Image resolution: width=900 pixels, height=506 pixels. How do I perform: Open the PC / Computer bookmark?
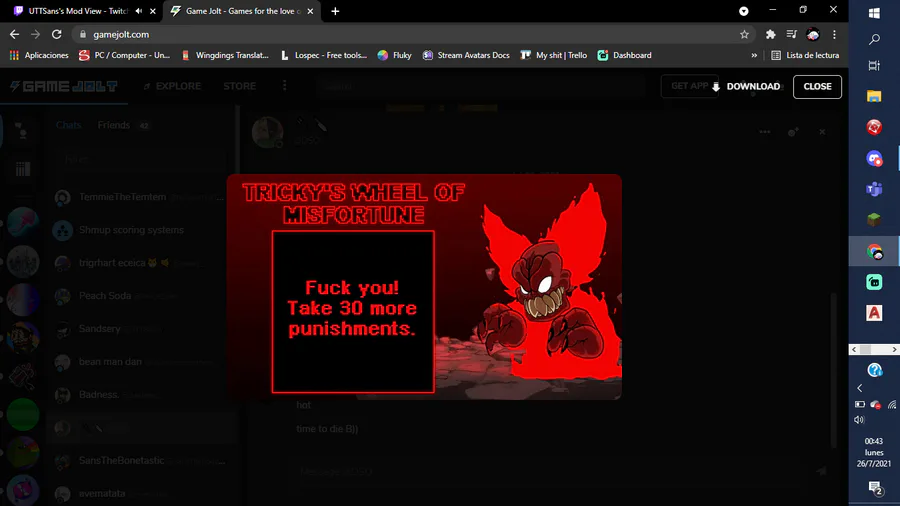(125, 55)
